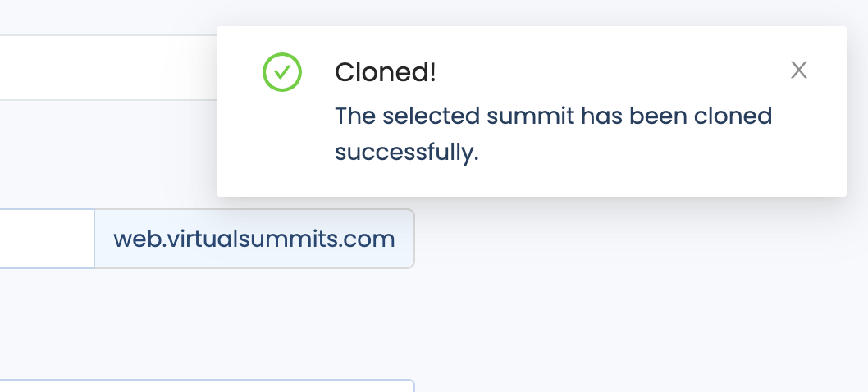The height and width of the screenshot is (392, 868).
Task: Click the toast's white space between title and X
Action: pyautogui.click(x=609, y=72)
